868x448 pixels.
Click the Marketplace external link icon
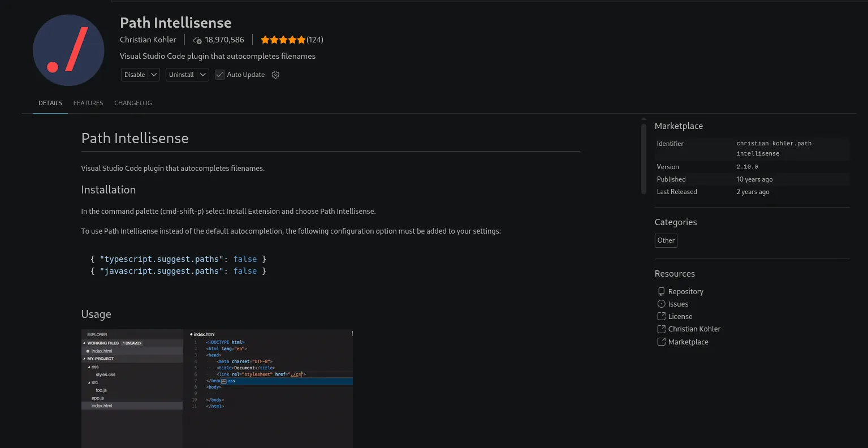point(661,342)
